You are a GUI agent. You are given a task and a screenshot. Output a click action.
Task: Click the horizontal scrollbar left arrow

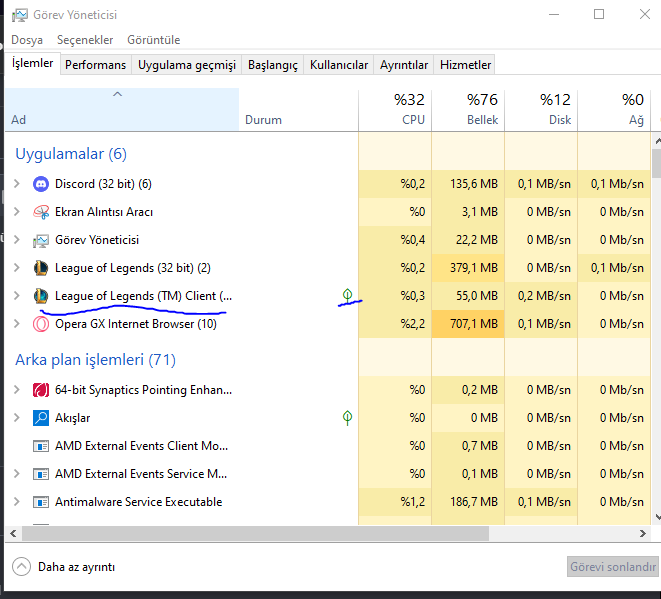(13, 533)
